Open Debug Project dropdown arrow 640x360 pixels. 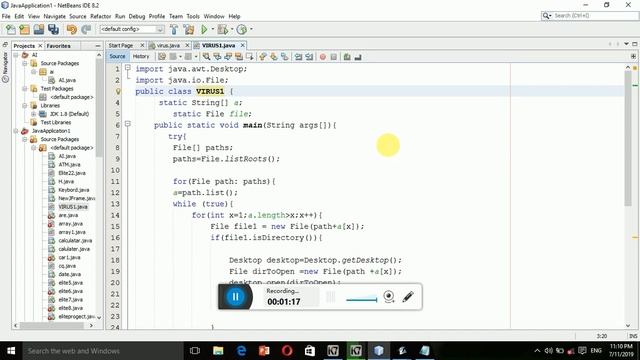(x=231, y=29)
